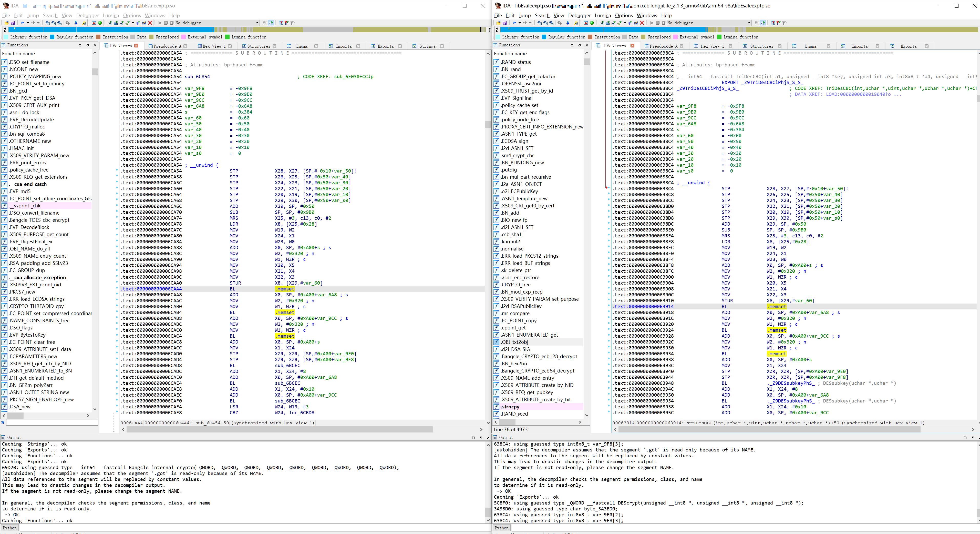Click the red warning triangle icon in the right toolbar

tap(586, 23)
